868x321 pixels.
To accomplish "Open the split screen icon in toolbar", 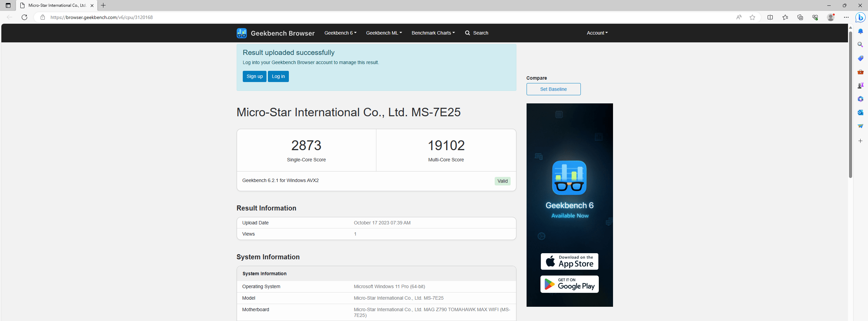I will click(770, 17).
